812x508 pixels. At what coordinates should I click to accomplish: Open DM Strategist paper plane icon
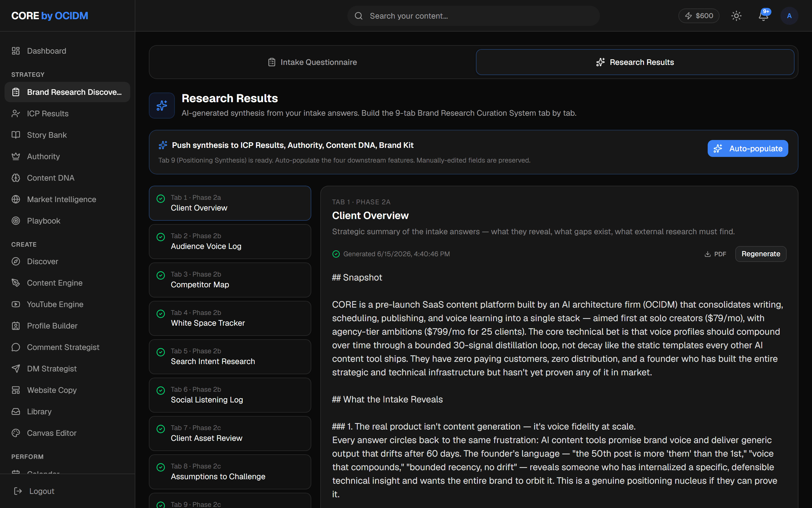point(16,369)
